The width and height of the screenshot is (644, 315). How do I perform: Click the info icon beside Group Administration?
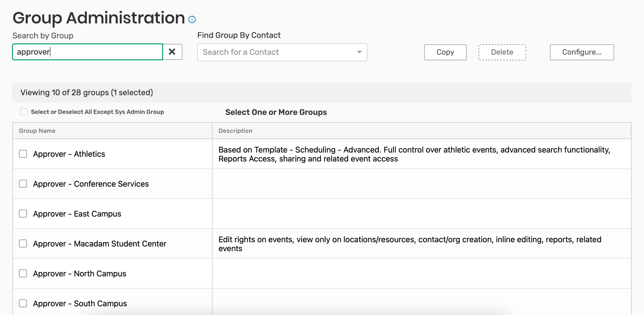click(x=192, y=19)
